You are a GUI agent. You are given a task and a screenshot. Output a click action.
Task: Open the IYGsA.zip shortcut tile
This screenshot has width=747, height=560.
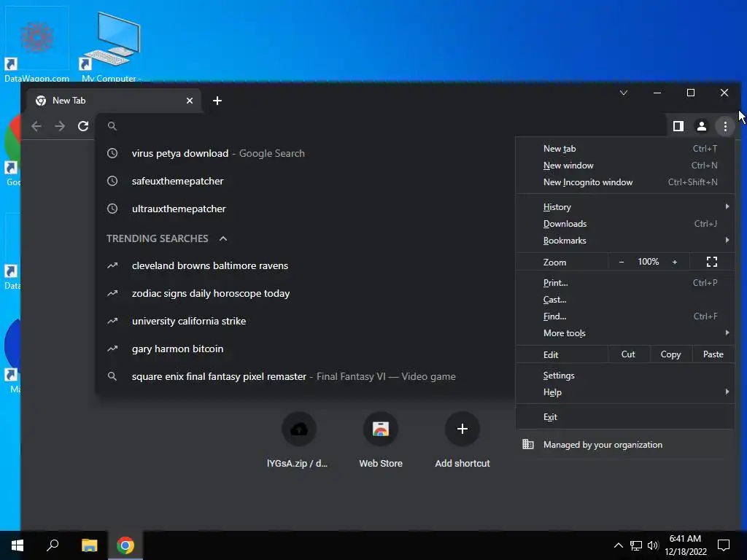point(298,440)
